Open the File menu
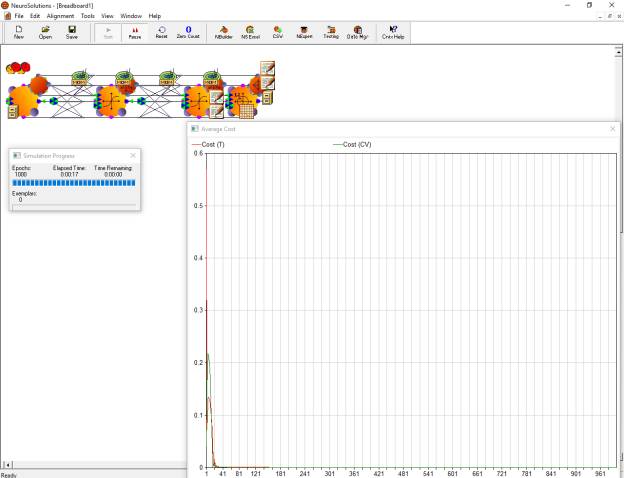This screenshot has height=478, width=624. (x=20, y=16)
